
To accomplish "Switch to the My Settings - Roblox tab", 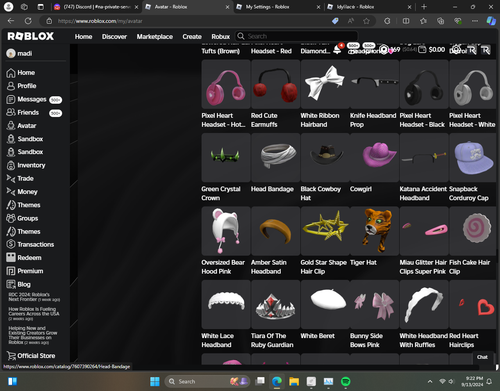I will coord(278,7).
